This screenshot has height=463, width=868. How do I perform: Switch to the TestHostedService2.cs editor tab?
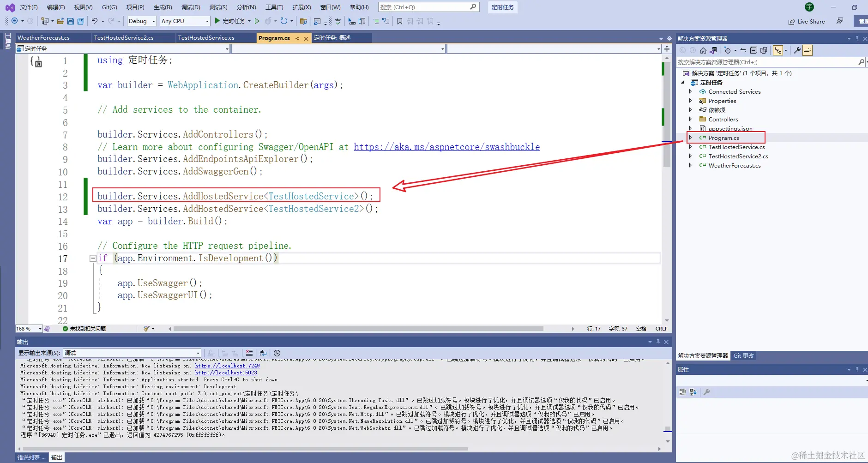tap(124, 38)
